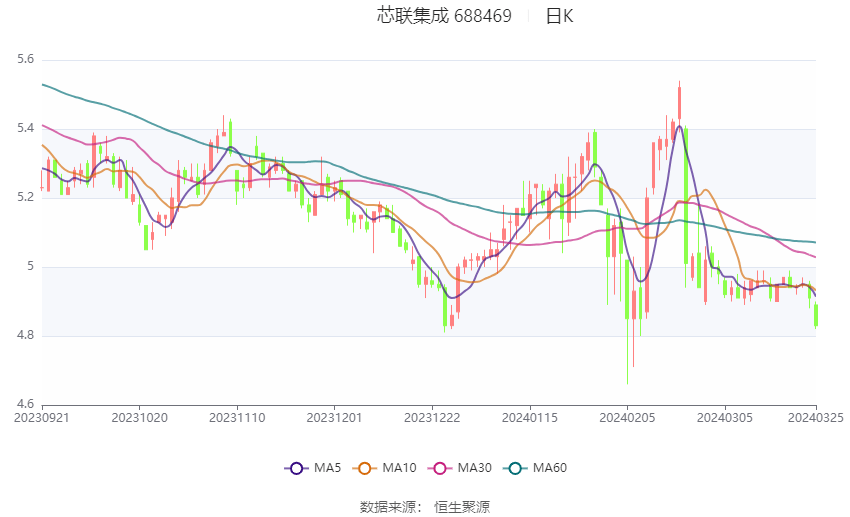The image size is (850, 517).
Task: Click the data source text 恒生聚源
Action: [462, 507]
